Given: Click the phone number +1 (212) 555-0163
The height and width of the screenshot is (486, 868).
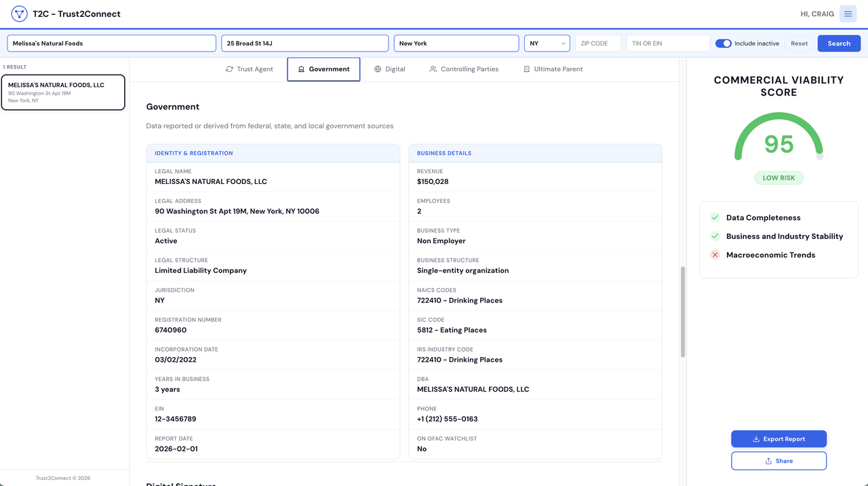Looking at the screenshot, I should [448, 419].
